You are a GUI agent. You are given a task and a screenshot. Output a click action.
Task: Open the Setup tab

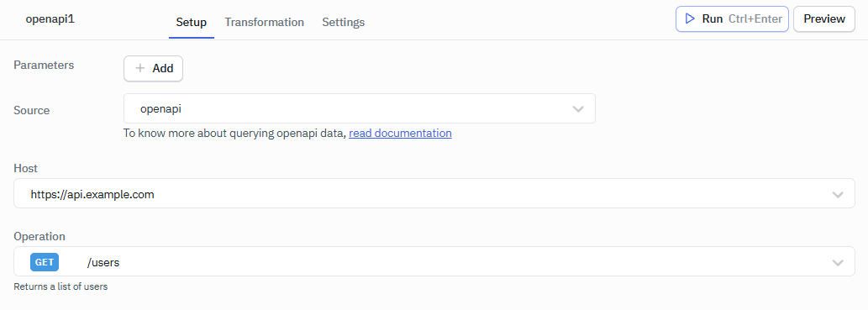(191, 22)
